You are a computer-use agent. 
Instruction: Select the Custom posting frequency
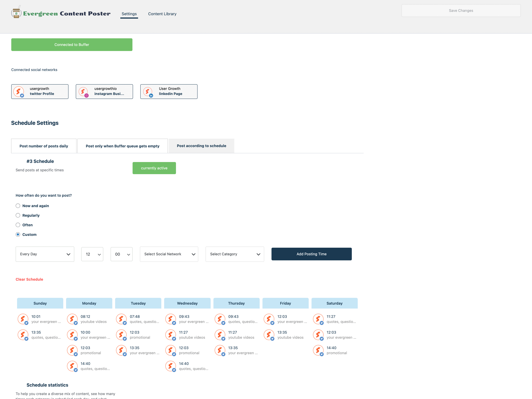coord(18,234)
